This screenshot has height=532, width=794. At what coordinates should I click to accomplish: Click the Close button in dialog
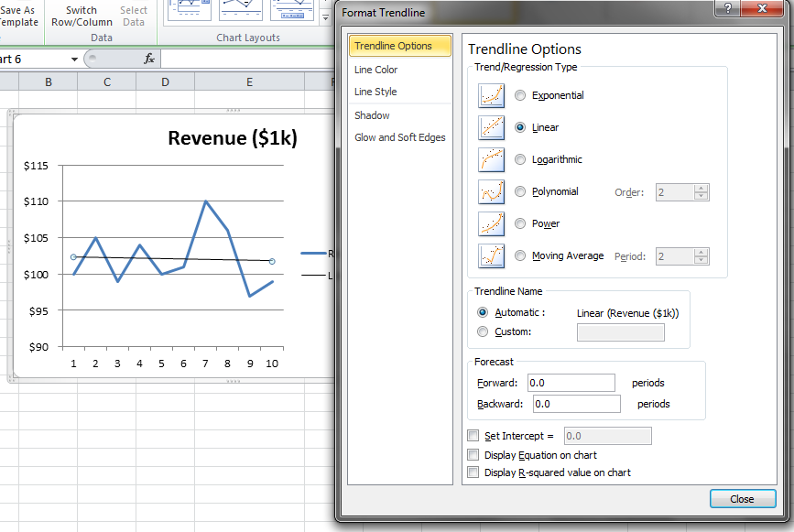coord(743,499)
